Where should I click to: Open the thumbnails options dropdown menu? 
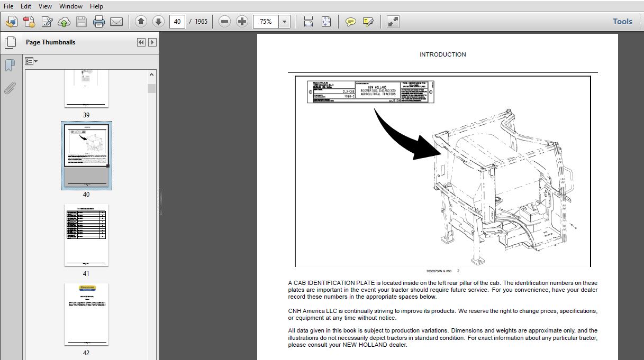point(31,61)
